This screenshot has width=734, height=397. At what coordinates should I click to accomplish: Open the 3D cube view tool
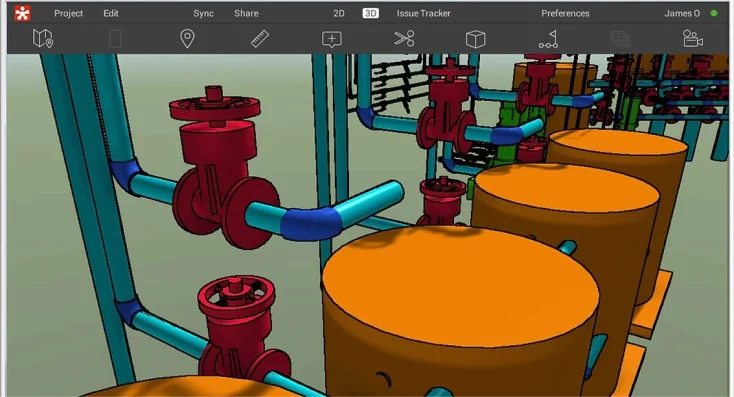pyautogui.click(x=476, y=39)
